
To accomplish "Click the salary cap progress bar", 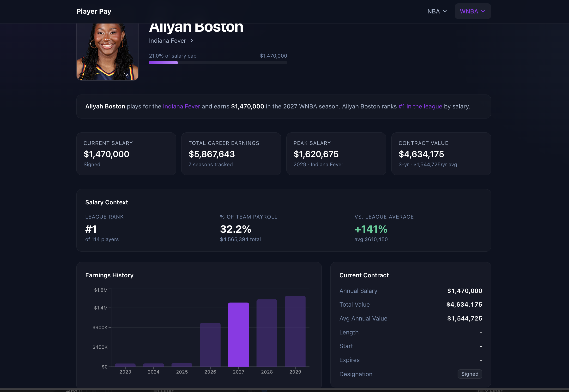I will tap(218, 63).
